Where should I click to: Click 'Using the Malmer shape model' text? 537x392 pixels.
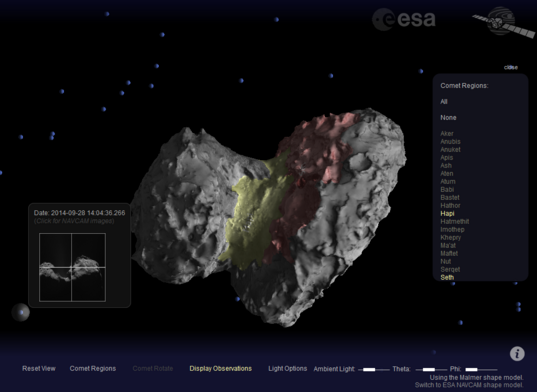click(476, 378)
